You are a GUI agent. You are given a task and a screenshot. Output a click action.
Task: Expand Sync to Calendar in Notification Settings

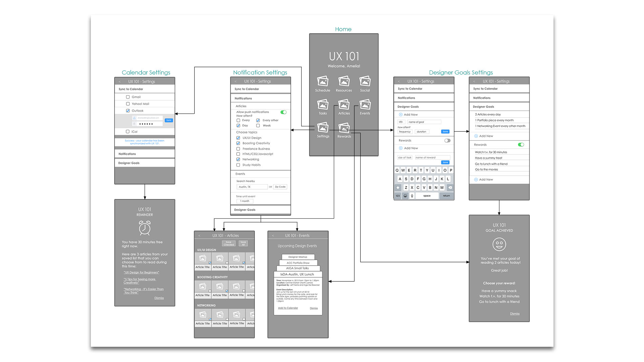coord(261,89)
